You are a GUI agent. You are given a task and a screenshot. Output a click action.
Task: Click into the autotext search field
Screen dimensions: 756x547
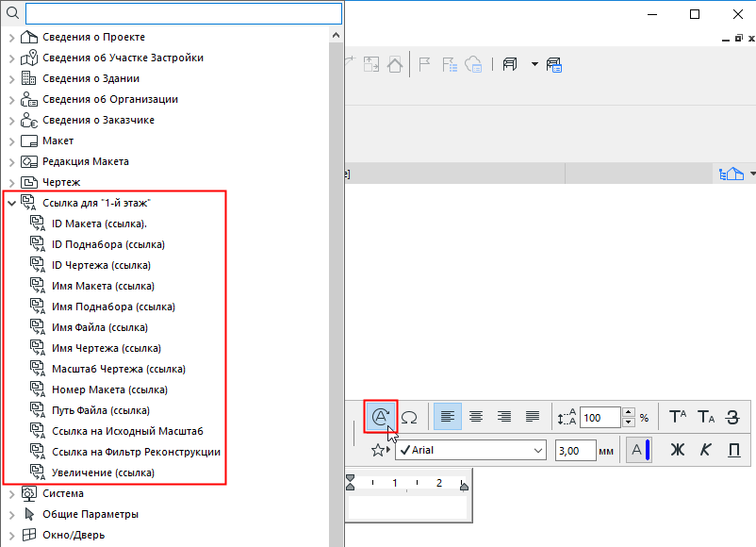tap(184, 13)
